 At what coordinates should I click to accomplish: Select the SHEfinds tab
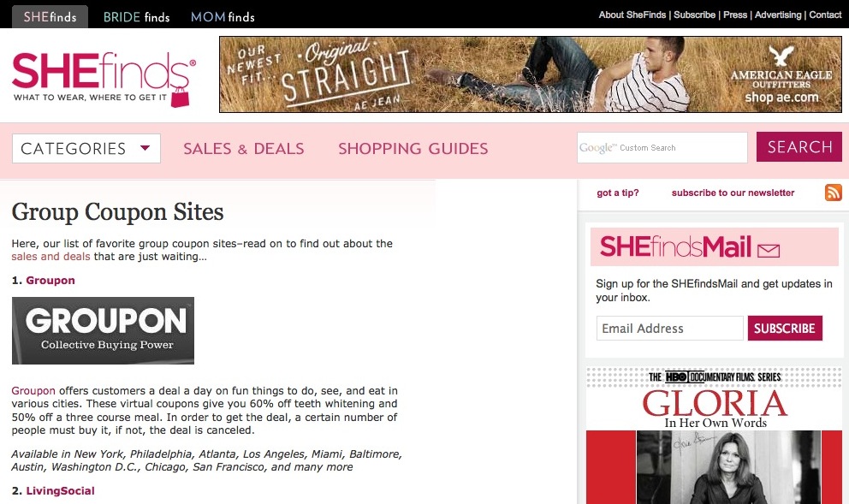click(50, 17)
